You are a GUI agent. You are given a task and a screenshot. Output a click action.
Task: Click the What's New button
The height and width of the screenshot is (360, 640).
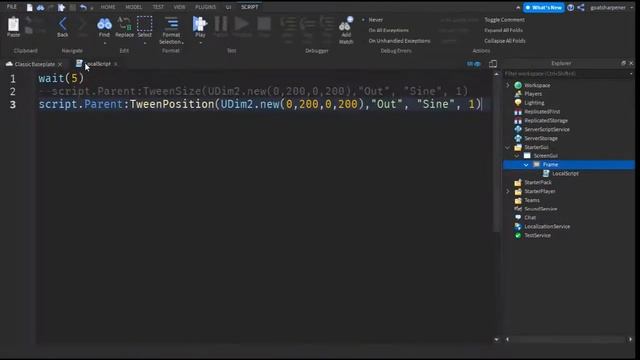[x=544, y=7]
